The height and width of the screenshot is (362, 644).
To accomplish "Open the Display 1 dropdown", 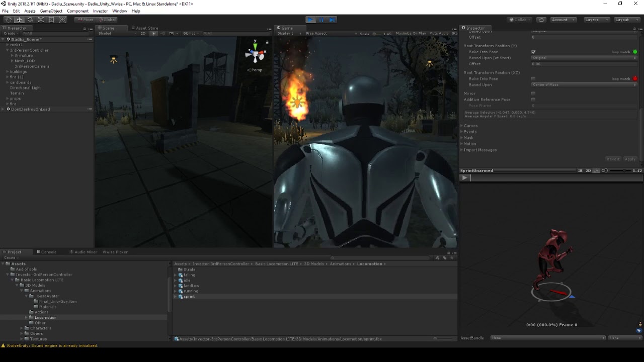I will tap(289, 33).
